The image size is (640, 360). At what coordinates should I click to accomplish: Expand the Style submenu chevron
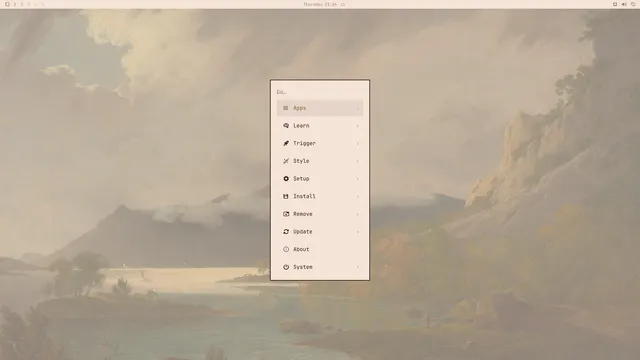pyautogui.click(x=358, y=161)
